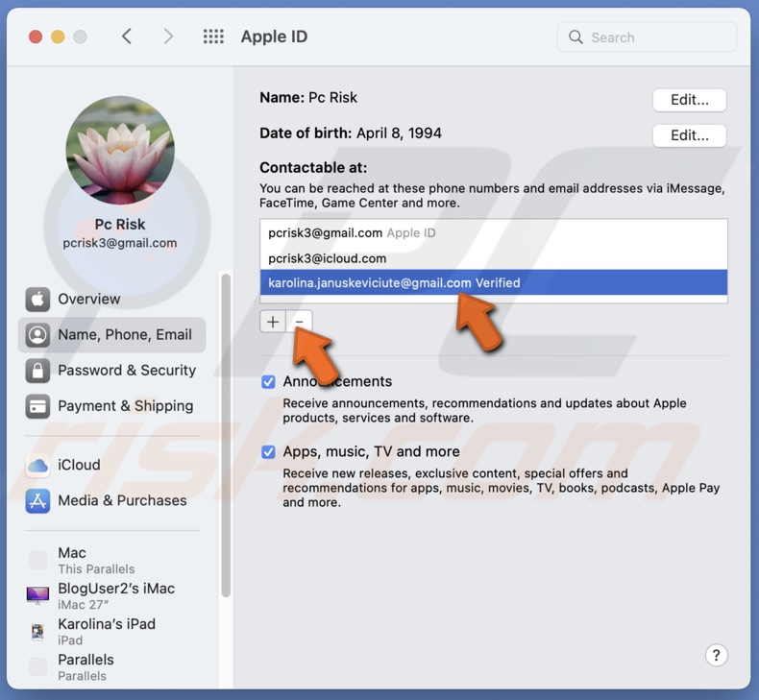Click the Password & Security lock icon
759x700 pixels.
(x=37, y=371)
